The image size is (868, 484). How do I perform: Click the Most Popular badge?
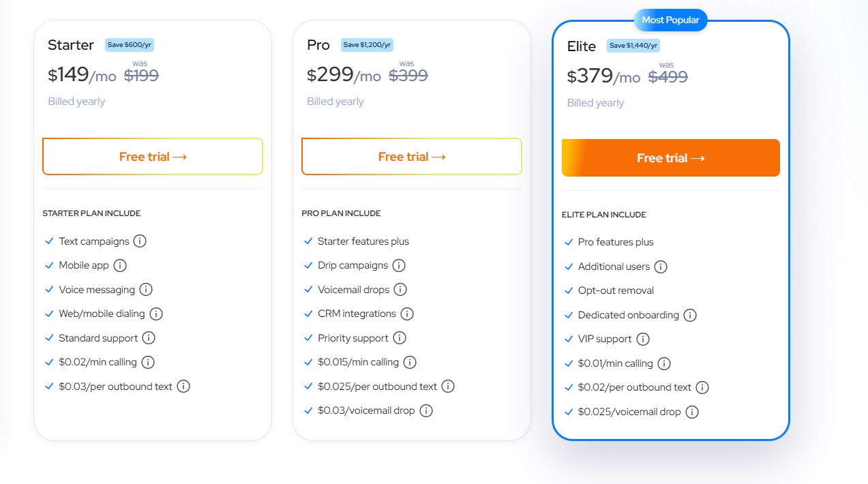(671, 20)
